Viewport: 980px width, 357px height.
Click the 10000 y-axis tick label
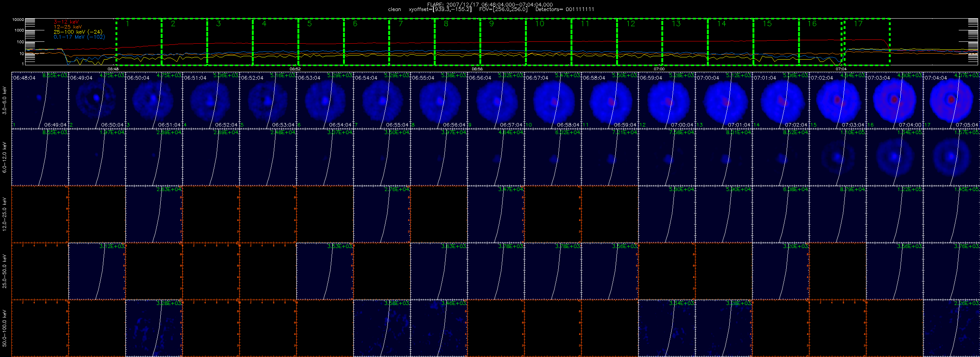pos(18,19)
